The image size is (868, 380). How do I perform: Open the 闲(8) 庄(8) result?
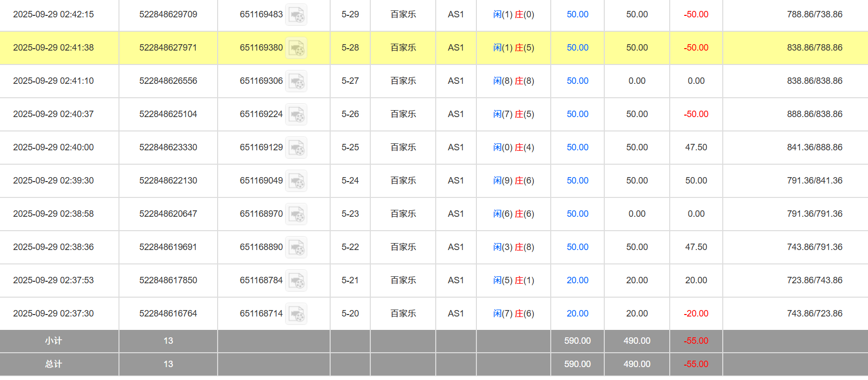pos(514,81)
